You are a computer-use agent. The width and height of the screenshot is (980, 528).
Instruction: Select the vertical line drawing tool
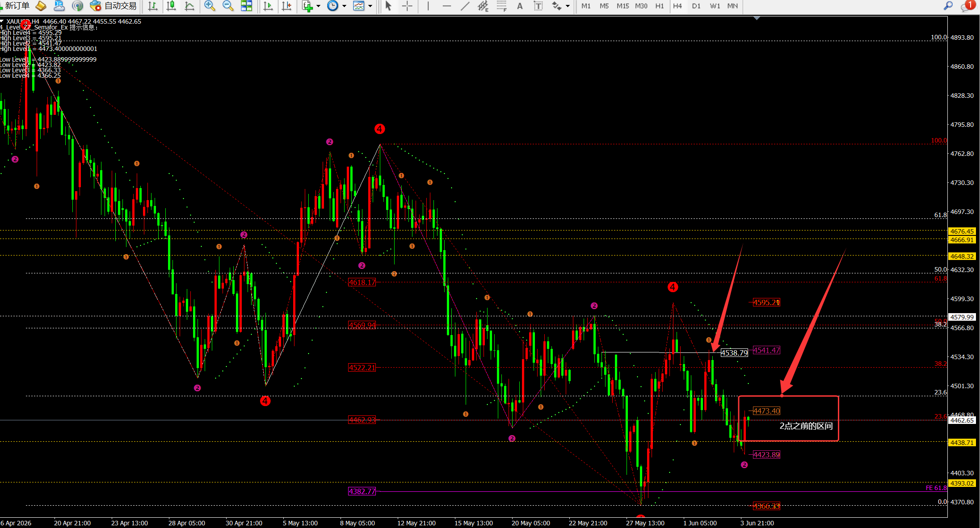pos(428,6)
